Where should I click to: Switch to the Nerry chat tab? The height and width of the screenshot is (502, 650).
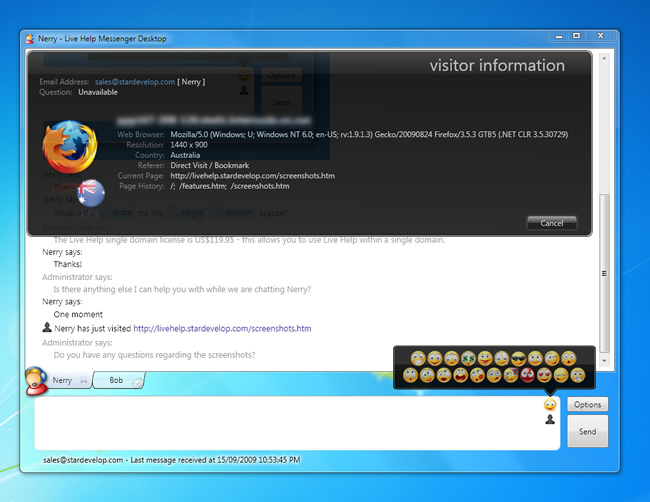tap(62, 380)
